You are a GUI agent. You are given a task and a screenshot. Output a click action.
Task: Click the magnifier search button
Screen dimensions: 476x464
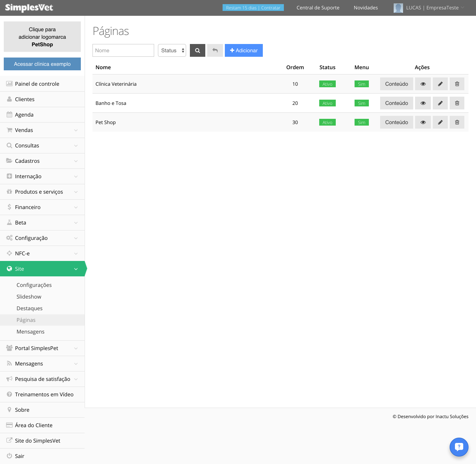197,50
